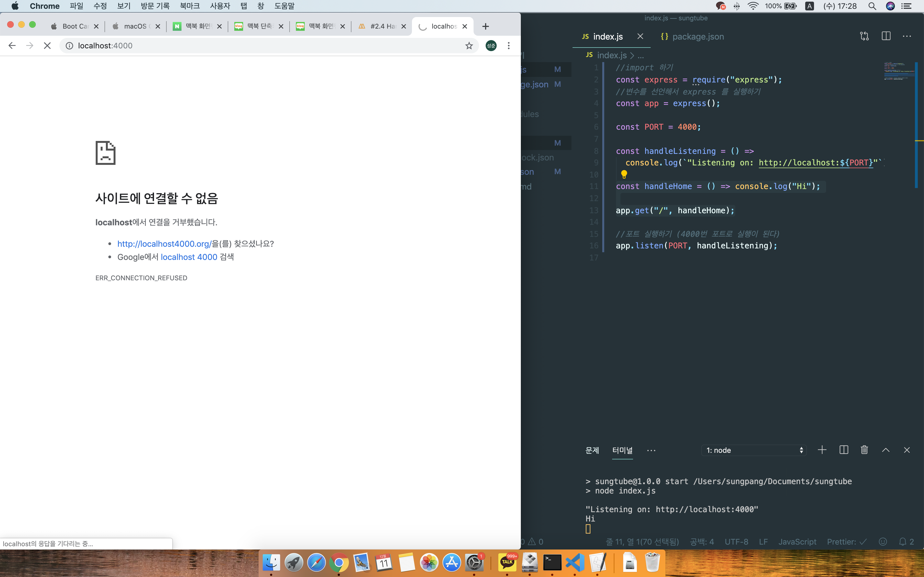Screen dimensions: 924x577
Task: Split the terminal panel
Action: click(x=844, y=450)
